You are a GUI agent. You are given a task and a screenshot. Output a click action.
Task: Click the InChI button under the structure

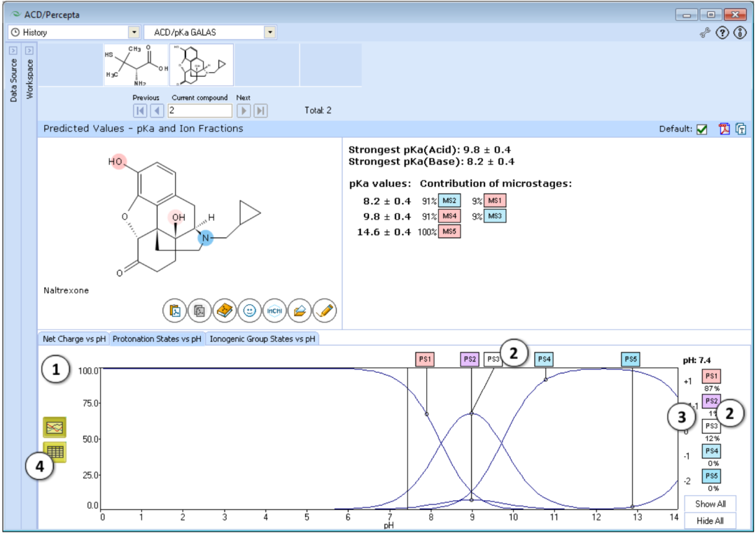[x=274, y=311]
